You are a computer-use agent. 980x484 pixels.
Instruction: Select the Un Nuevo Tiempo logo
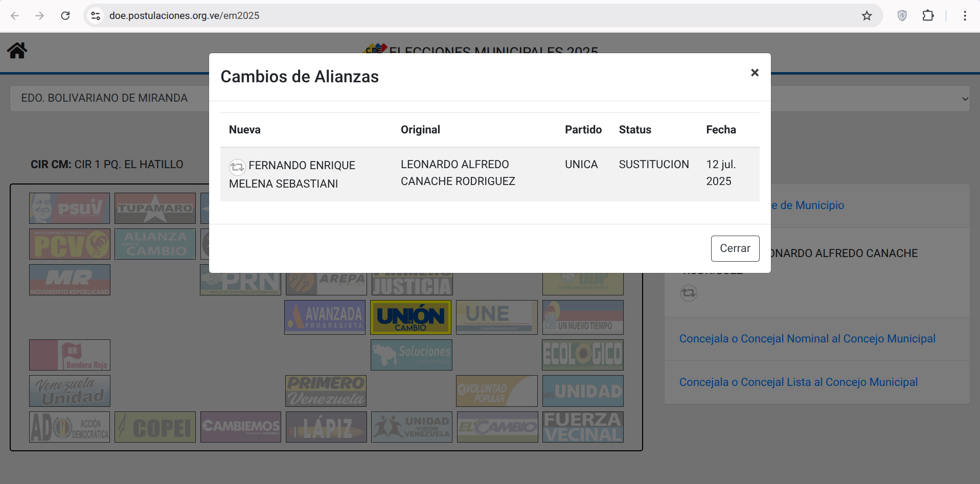pyautogui.click(x=583, y=317)
